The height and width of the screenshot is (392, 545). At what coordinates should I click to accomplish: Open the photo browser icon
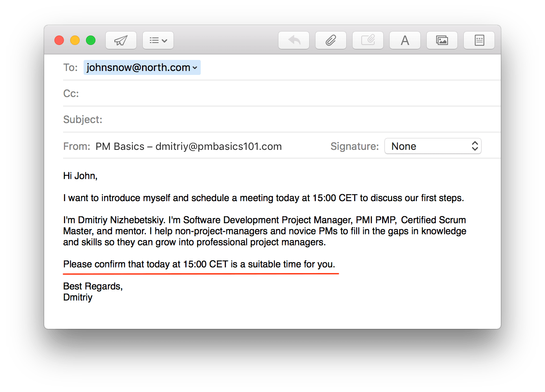pos(442,40)
